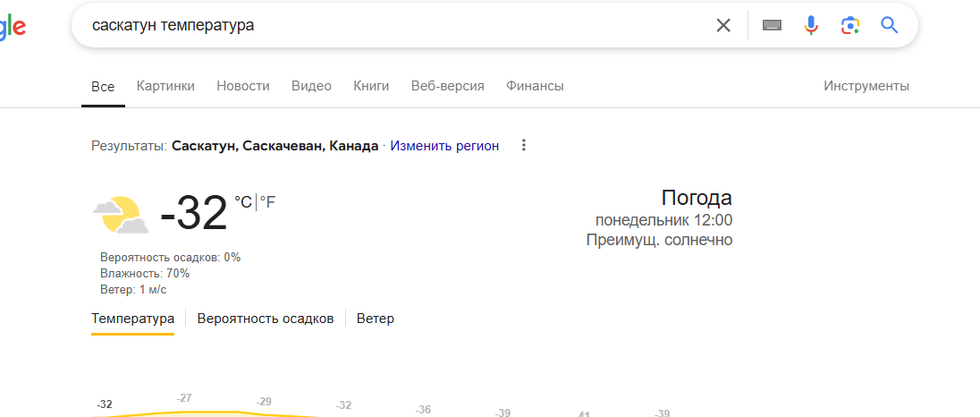
Task: Click the blue magnifier search icon
Action: (x=889, y=25)
